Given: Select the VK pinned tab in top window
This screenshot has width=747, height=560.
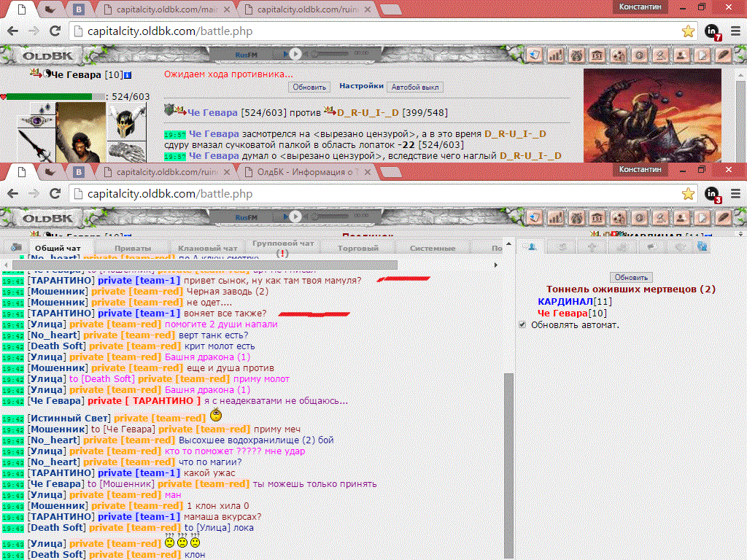Looking at the screenshot, I should (x=79, y=9).
